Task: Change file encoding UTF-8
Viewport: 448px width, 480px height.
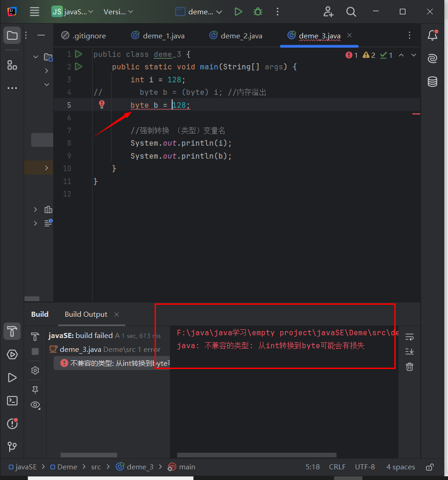Action: pyautogui.click(x=365, y=467)
